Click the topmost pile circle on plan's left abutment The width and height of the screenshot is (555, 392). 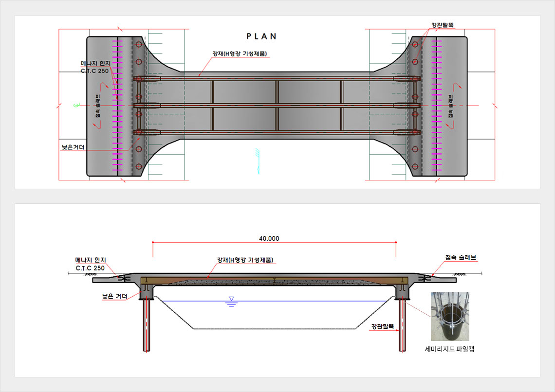tap(139, 45)
